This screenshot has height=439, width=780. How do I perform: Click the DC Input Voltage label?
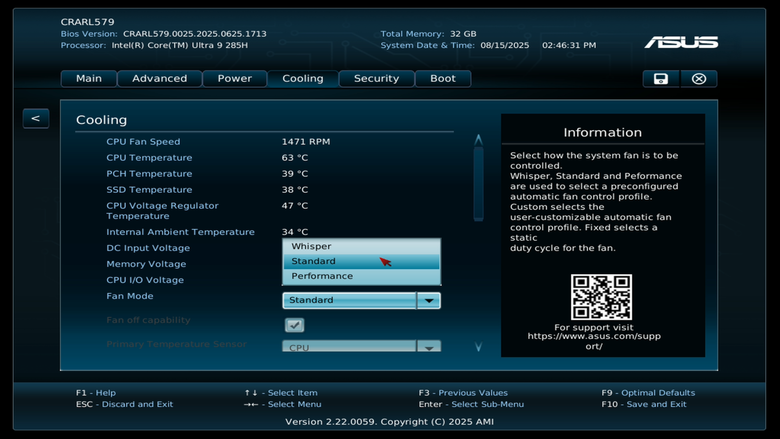click(148, 248)
